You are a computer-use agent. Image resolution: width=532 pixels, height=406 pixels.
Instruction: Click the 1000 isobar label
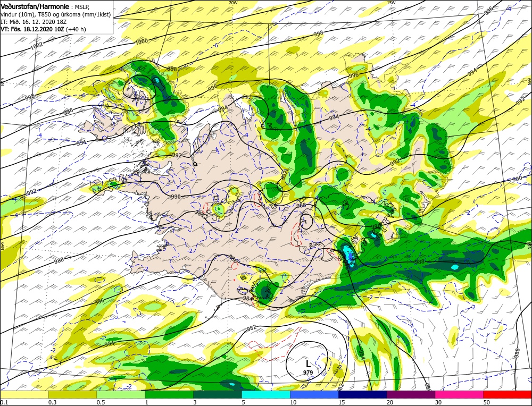[142, 41]
